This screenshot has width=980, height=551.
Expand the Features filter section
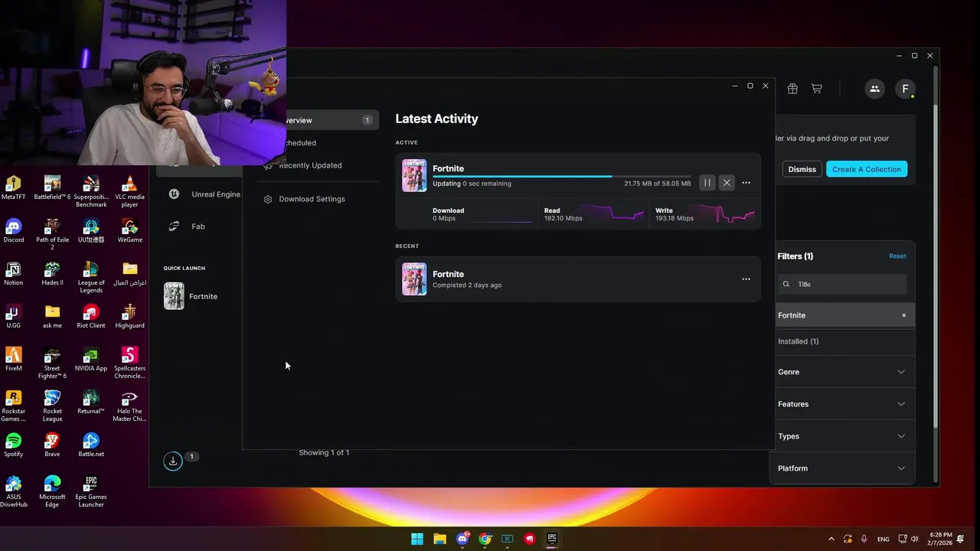(841, 404)
